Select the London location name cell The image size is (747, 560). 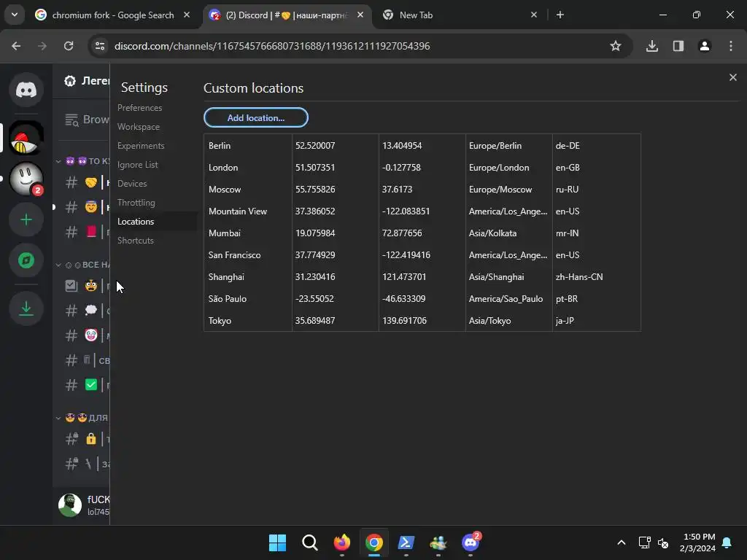point(248,168)
